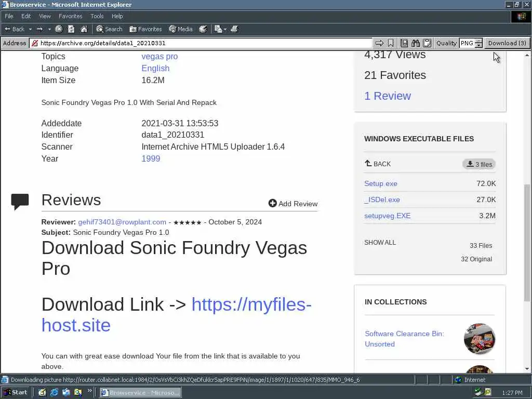Click the Stop loading icon
Image resolution: width=532 pixels, height=399 pixels.
tap(59, 29)
